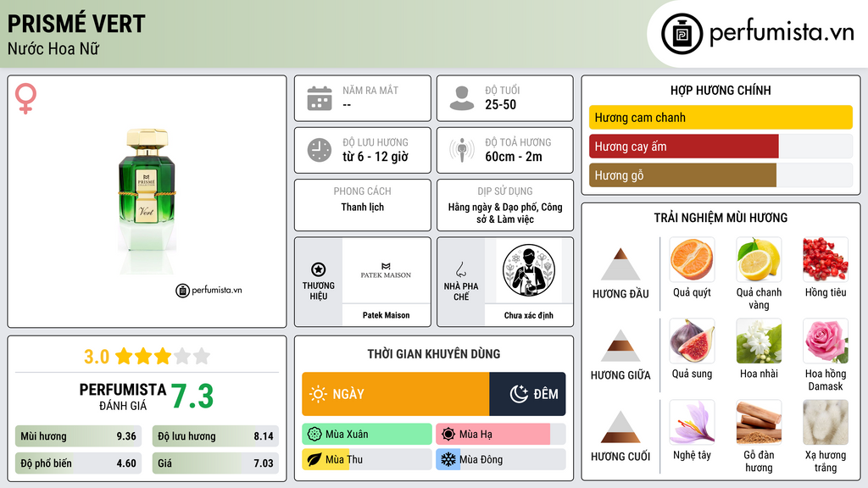The height and width of the screenshot is (488, 868).
Task: Click the Hoa nhài jasmine image
Action: pyautogui.click(x=759, y=341)
